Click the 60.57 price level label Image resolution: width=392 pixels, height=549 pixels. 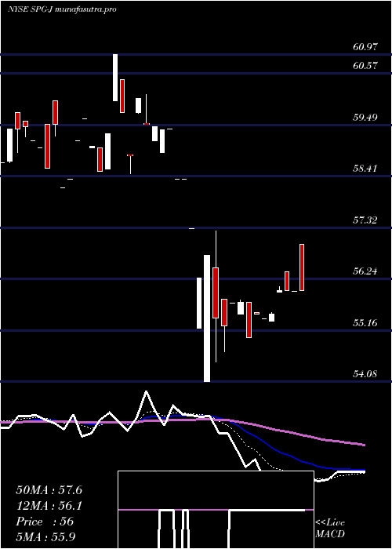[x=365, y=65]
